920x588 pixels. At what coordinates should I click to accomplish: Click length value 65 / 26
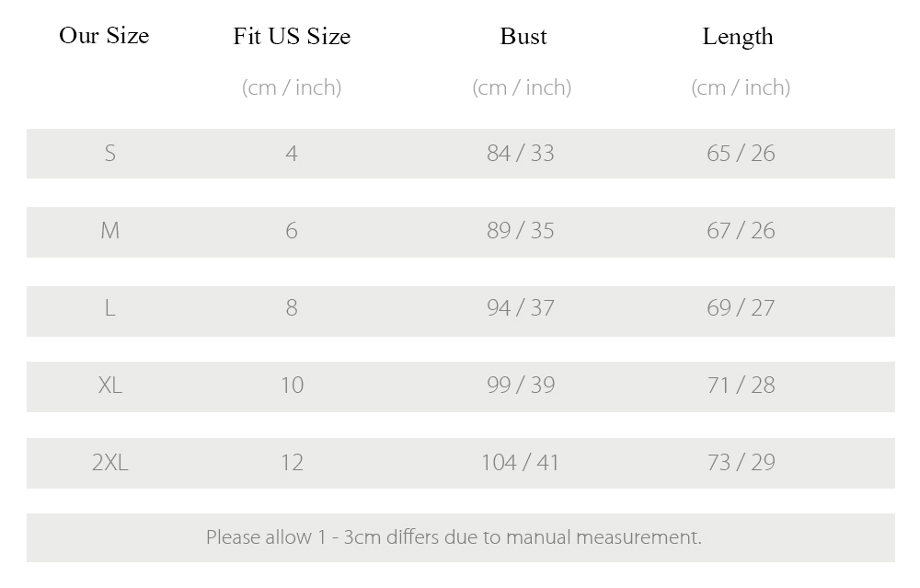click(x=741, y=154)
